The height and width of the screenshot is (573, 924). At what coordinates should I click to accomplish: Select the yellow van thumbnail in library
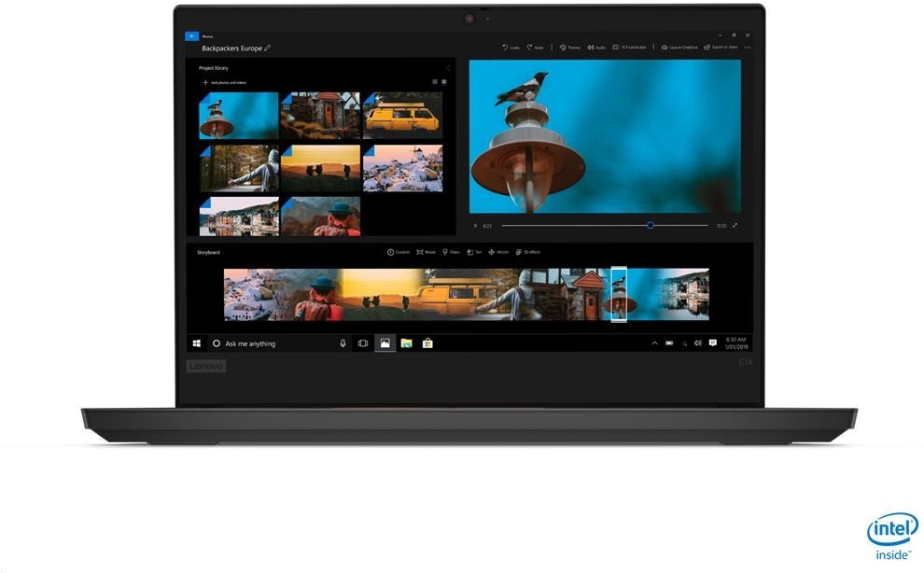pyautogui.click(x=401, y=116)
